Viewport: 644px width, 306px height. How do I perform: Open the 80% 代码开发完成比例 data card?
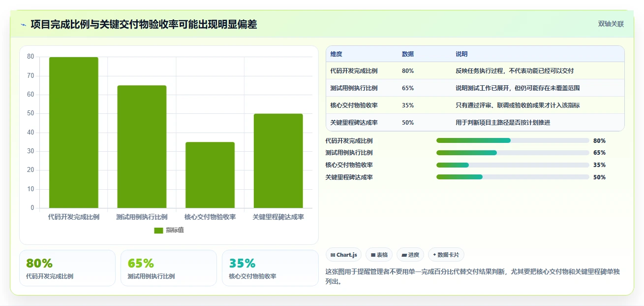pyautogui.click(x=67, y=268)
